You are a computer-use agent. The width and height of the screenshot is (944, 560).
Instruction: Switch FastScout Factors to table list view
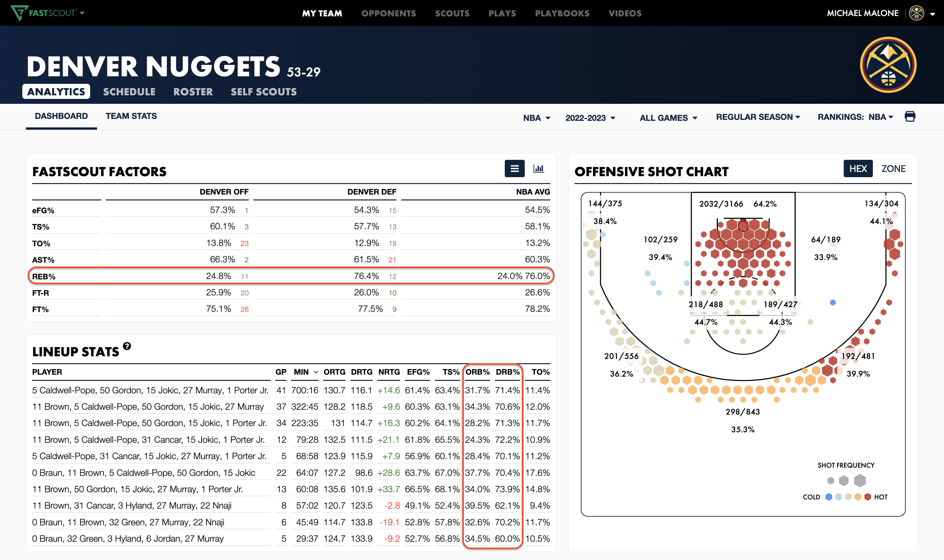[515, 169]
